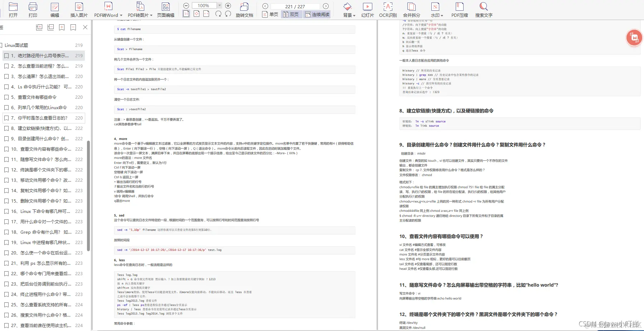Print the document using 打印
The height and width of the screenshot is (331, 644).
coord(33,10)
